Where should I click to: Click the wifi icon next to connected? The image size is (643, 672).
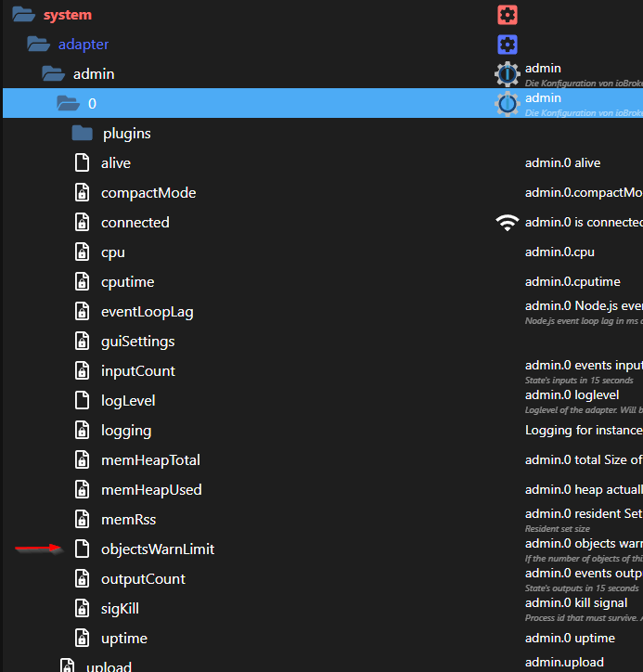pos(507,223)
